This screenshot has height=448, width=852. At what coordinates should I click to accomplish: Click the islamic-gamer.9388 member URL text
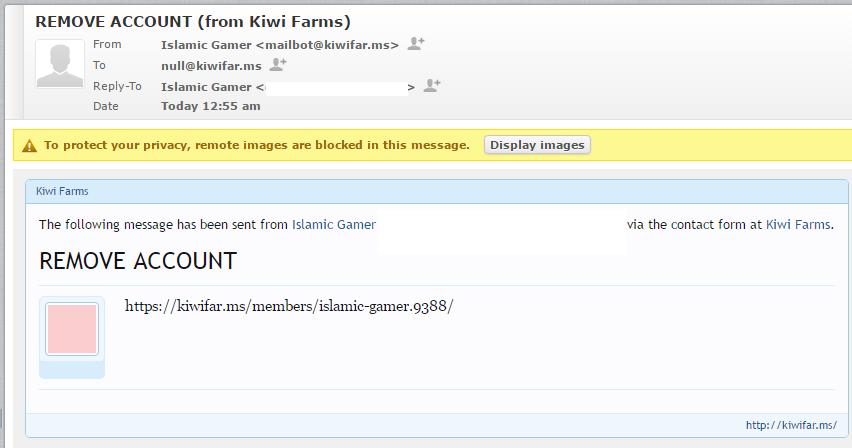pos(289,306)
